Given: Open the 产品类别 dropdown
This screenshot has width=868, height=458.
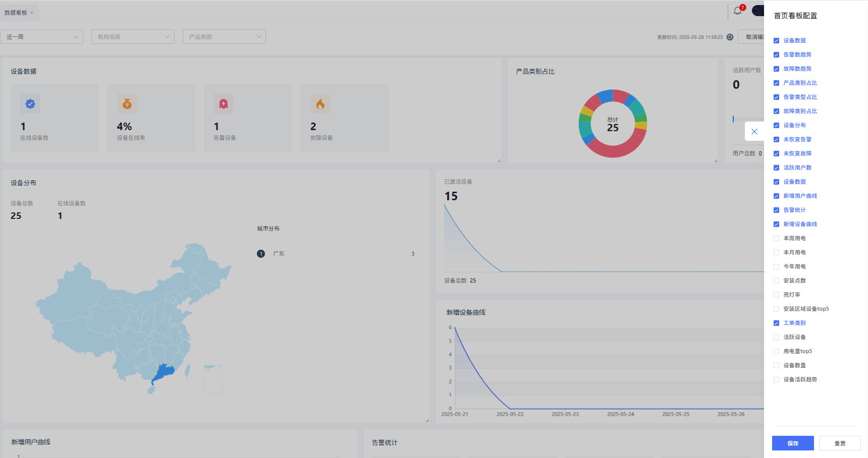Looking at the screenshot, I should point(224,37).
